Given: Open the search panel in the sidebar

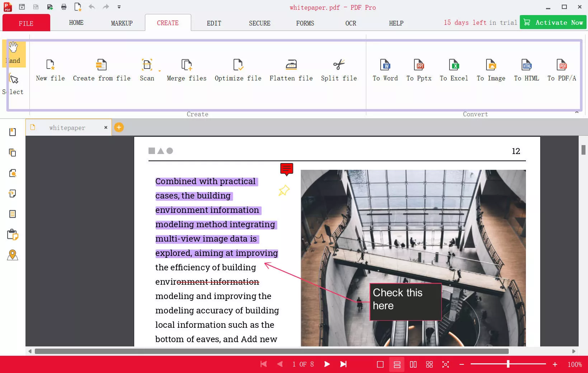Looking at the screenshot, I should tap(13, 173).
